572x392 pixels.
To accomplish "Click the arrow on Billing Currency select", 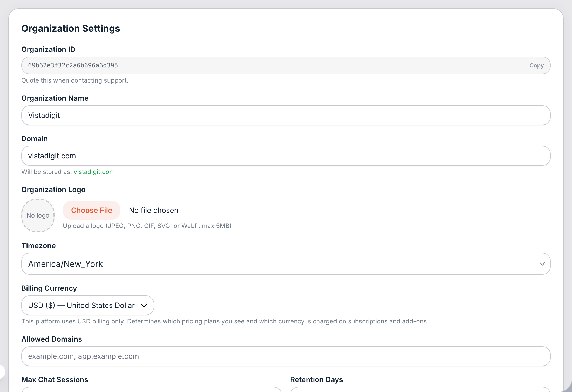I will 144,306.
